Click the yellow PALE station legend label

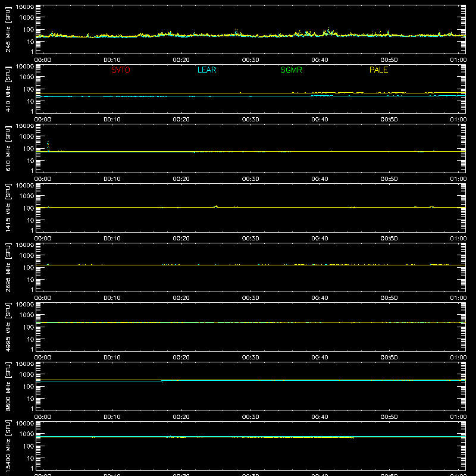(378, 70)
